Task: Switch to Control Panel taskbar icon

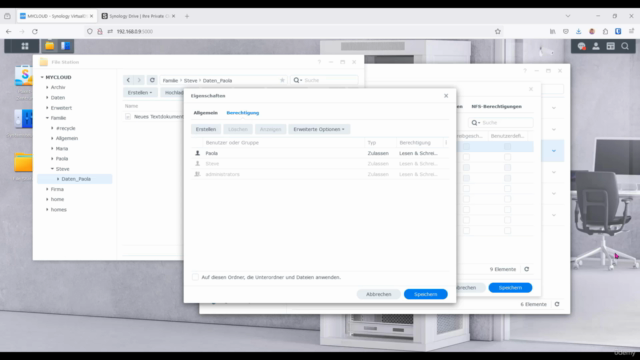Action: 65,46
